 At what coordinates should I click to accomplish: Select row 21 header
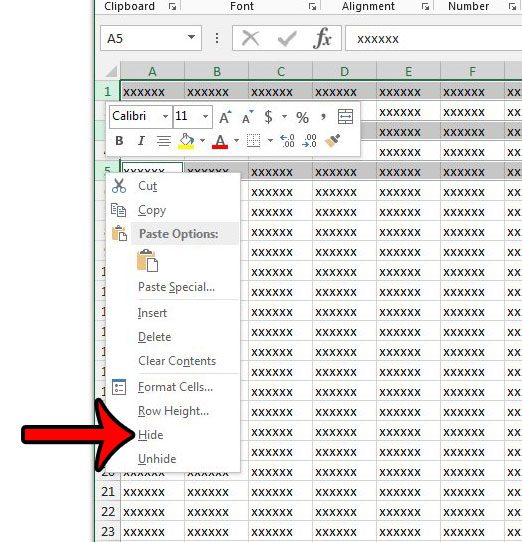tap(108, 492)
